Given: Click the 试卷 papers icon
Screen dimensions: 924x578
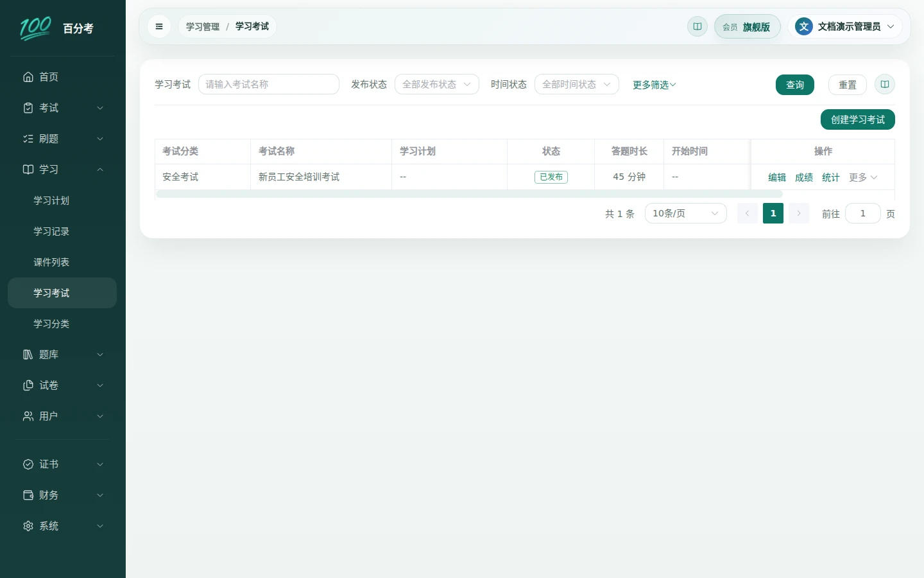Looking at the screenshot, I should [x=28, y=385].
